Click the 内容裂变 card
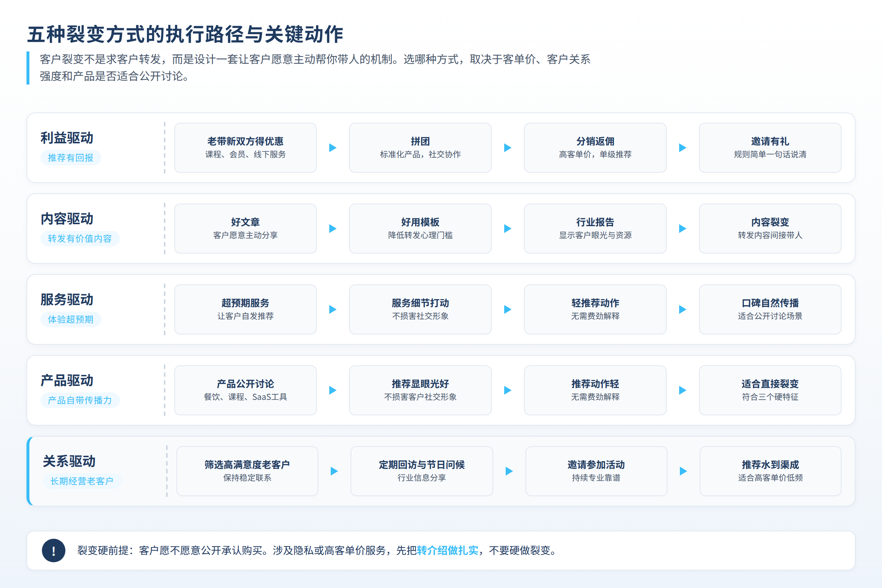 [770, 229]
